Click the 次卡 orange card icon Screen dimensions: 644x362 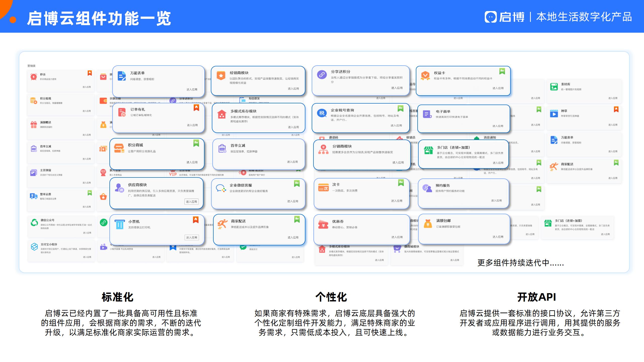coord(323,188)
